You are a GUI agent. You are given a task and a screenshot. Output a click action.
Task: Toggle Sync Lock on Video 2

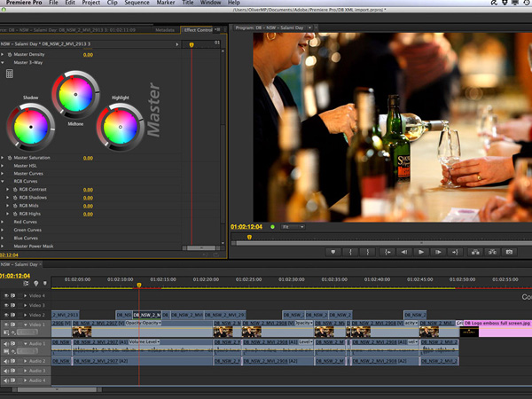tap(13, 315)
